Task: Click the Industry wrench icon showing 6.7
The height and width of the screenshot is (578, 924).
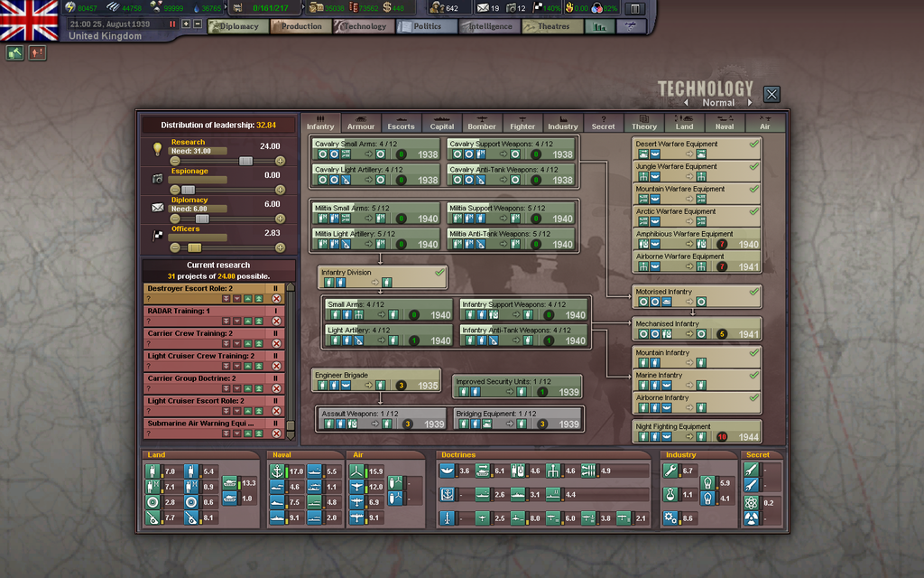Action: click(670, 471)
